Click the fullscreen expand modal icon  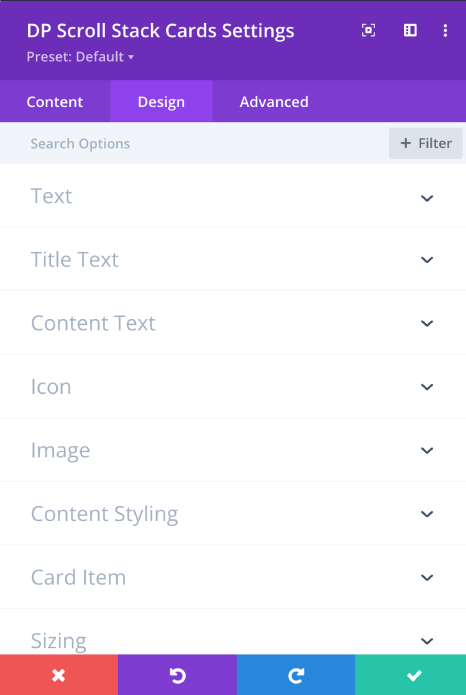coord(368,30)
